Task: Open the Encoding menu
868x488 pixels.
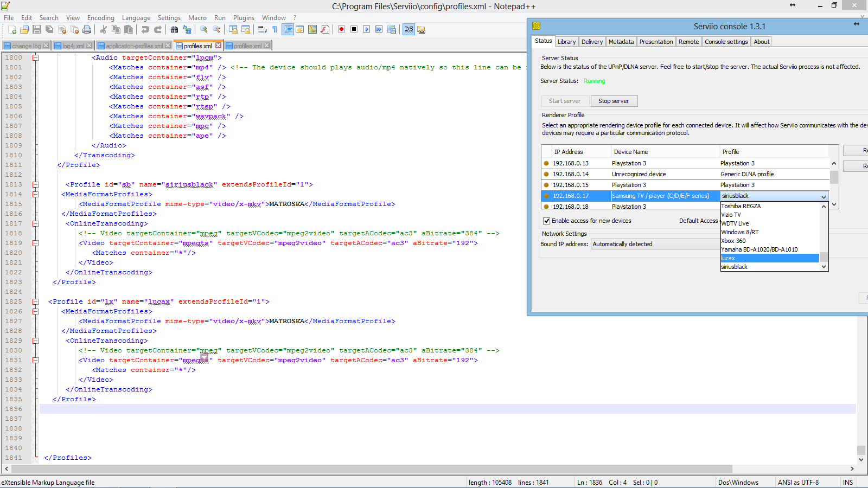Action: point(100,17)
